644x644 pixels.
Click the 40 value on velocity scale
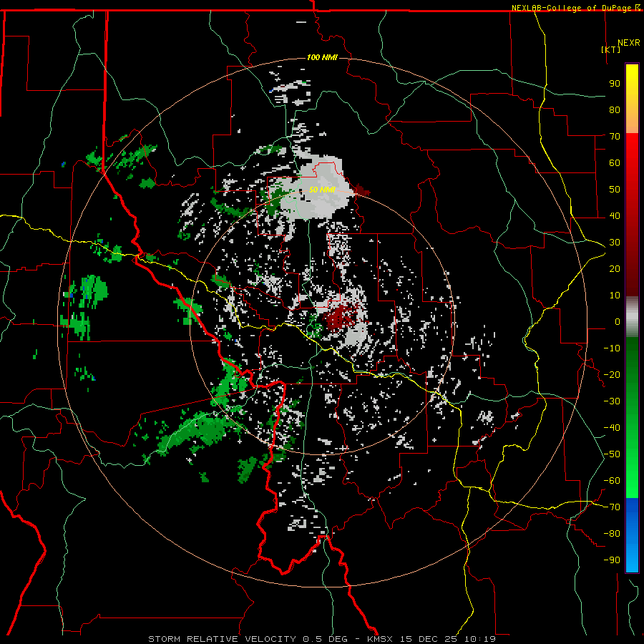tap(615, 215)
